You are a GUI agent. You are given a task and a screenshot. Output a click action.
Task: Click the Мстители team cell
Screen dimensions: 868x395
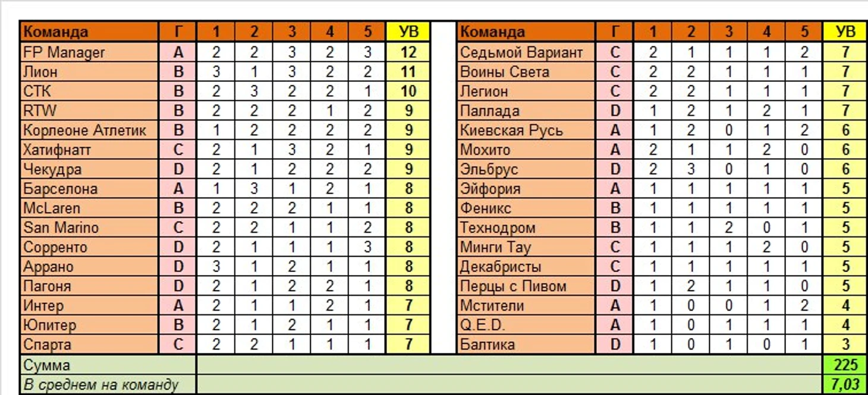coord(526,306)
